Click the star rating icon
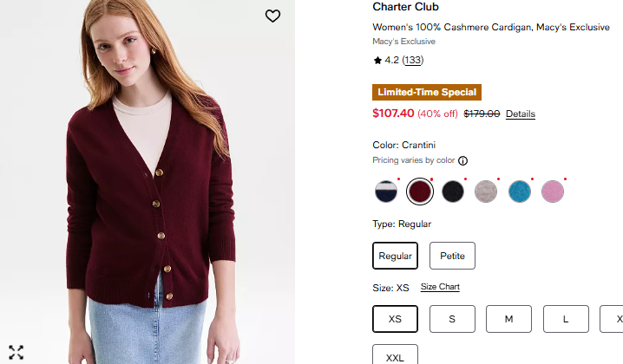 click(377, 60)
